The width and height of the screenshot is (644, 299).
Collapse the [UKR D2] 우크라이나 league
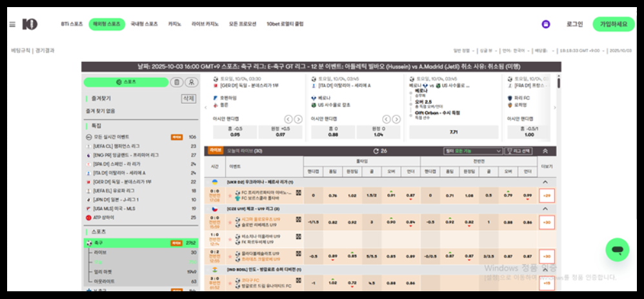click(x=545, y=182)
